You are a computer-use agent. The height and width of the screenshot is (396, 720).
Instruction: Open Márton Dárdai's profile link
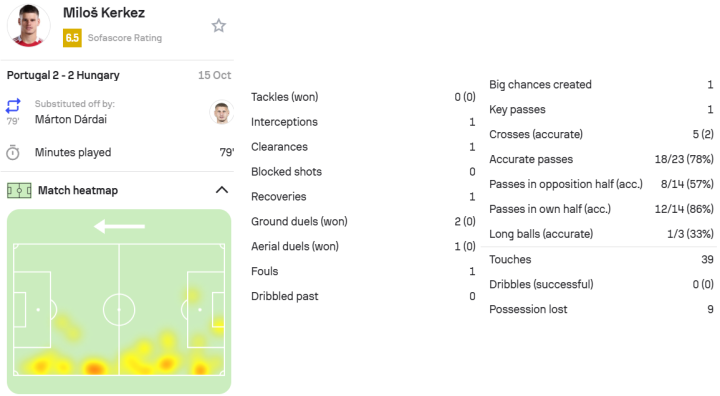click(71, 119)
